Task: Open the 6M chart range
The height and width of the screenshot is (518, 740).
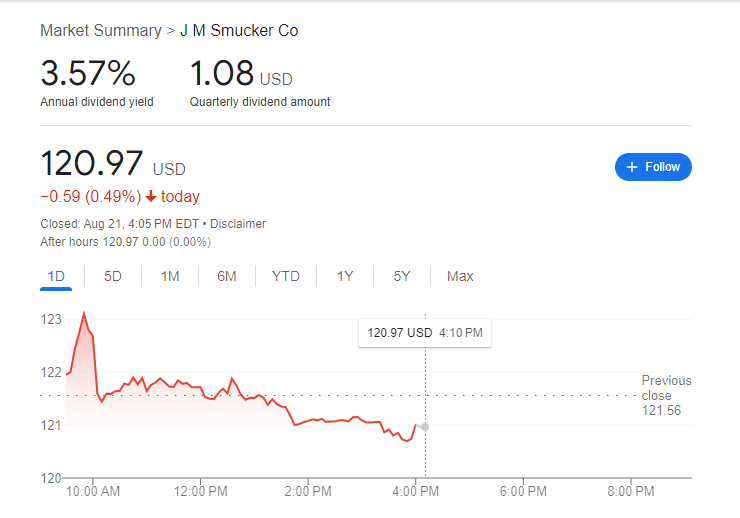Action: [227, 276]
